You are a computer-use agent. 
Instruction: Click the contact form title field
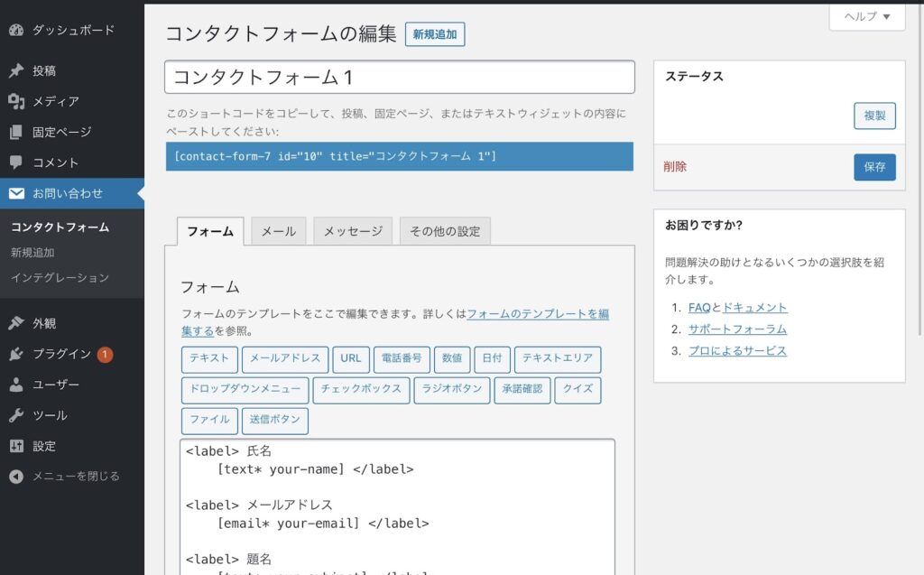pyautogui.click(x=399, y=78)
